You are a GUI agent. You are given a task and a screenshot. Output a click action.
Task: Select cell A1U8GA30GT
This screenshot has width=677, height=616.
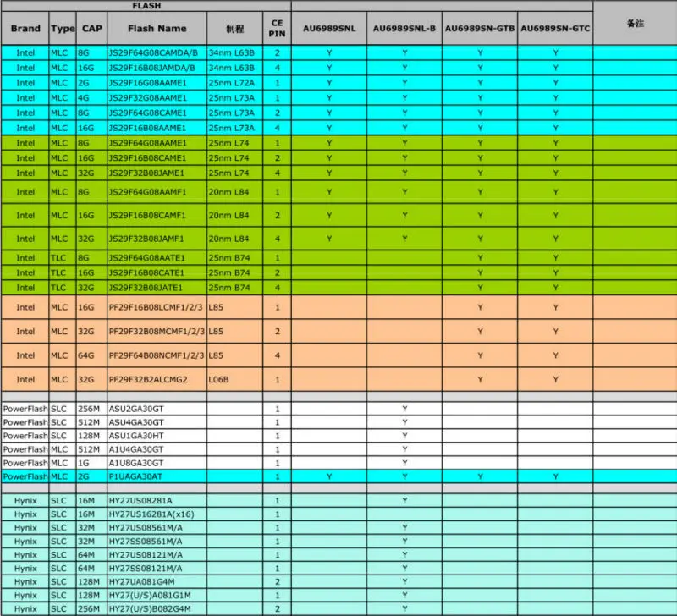157,463
